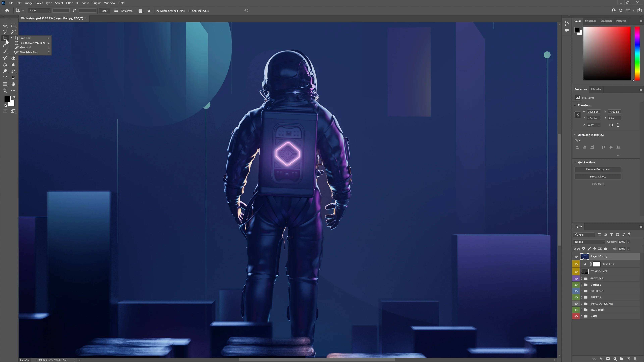Select the Horizontal Type tool
This screenshot has width=644, height=362.
(x=5, y=78)
